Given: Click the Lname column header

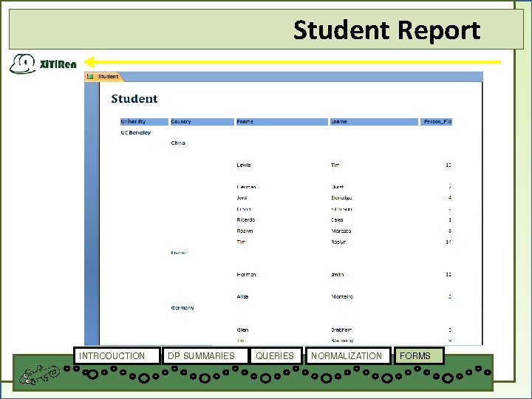Looking at the screenshot, I should (374, 121).
